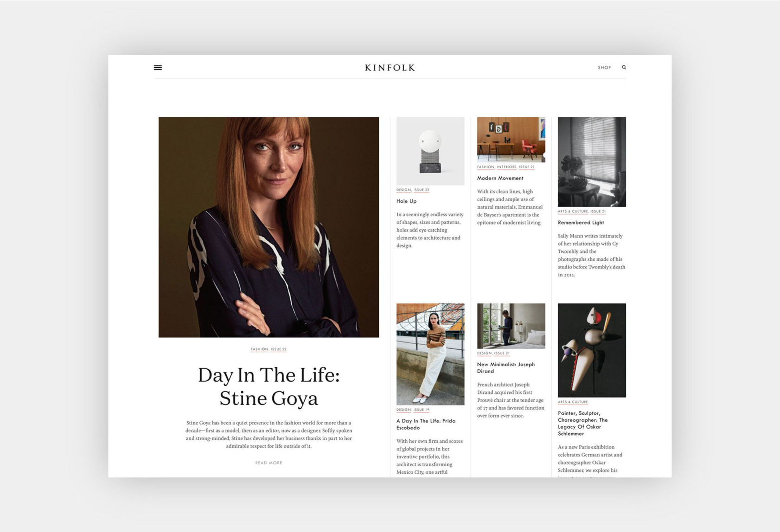Click the search magnifier icon
The image size is (780, 532).
pos(624,67)
